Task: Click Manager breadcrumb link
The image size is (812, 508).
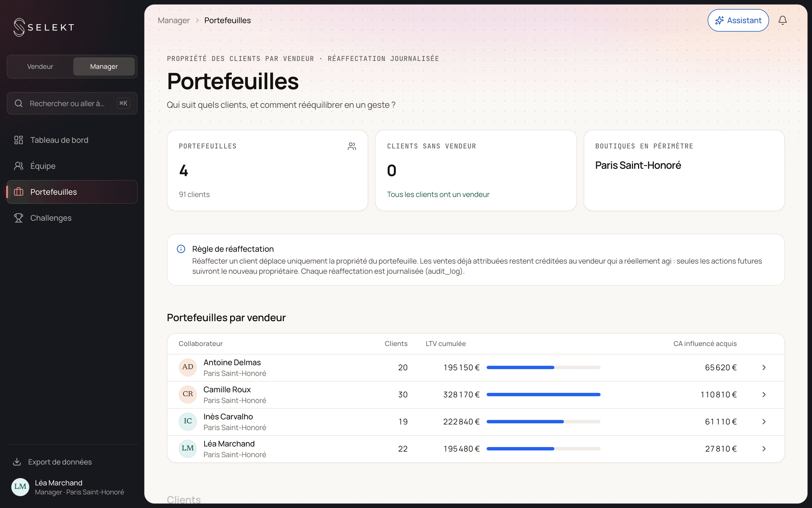Action: pos(173,21)
